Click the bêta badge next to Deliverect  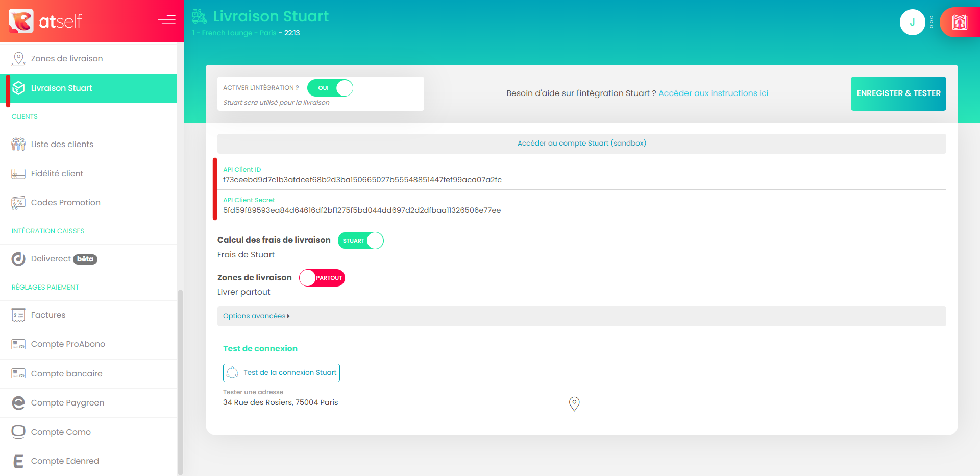coord(85,259)
